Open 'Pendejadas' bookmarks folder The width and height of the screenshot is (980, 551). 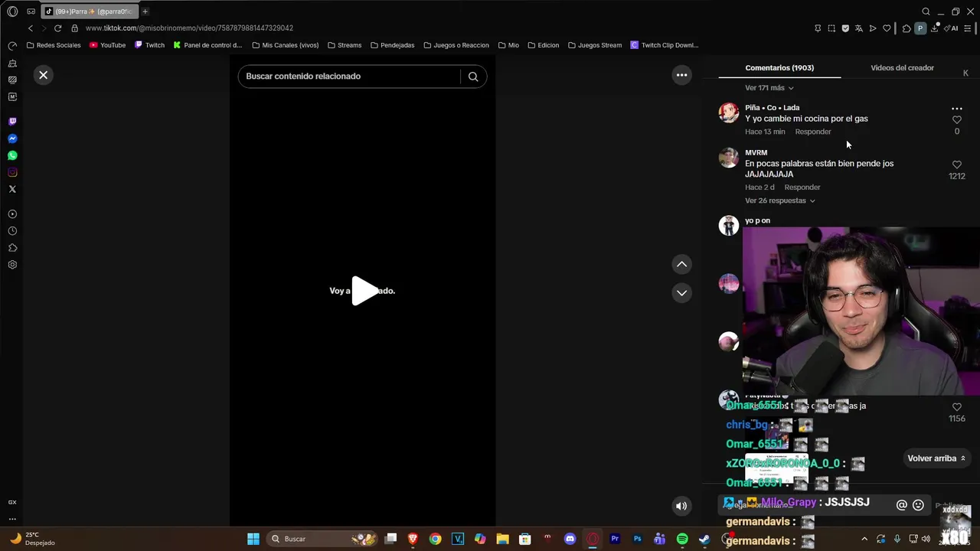point(392,45)
